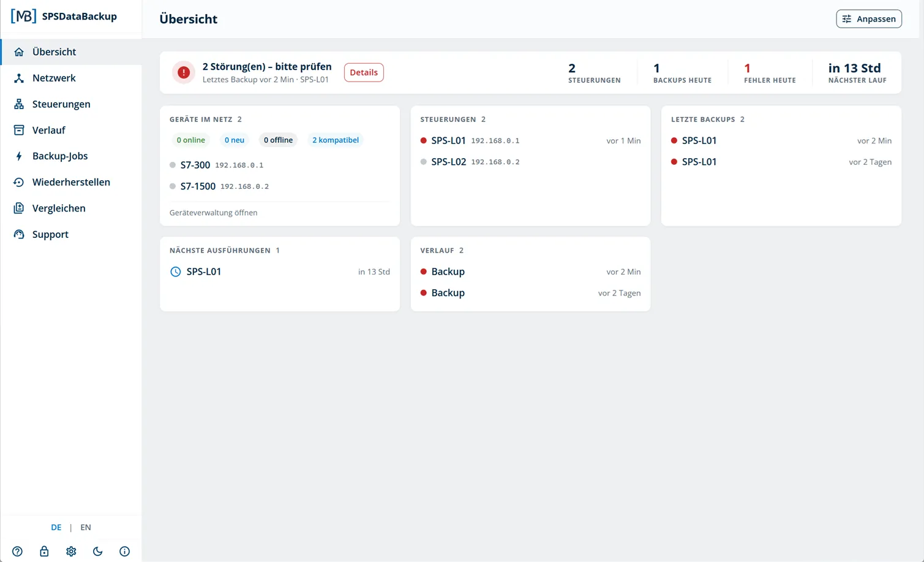The image size is (924, 562).
Task: Click the lock icon at the sidebar bottom
Action: [x=44, y=552]
